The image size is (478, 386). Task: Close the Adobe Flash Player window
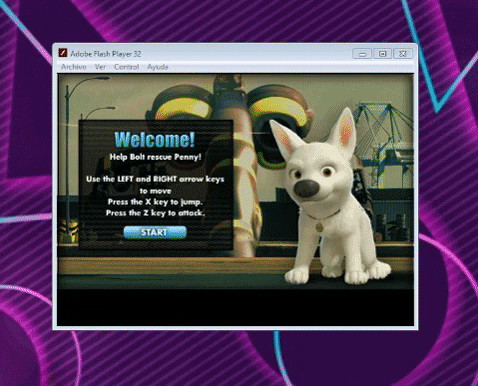pyautogui.click(x=403, y=54)
